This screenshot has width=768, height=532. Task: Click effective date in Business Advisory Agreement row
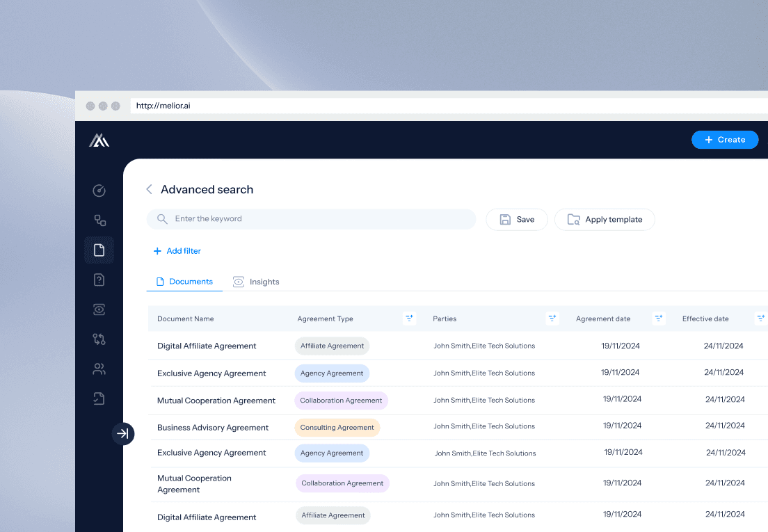pyautogui.click(x=725, y=426)
